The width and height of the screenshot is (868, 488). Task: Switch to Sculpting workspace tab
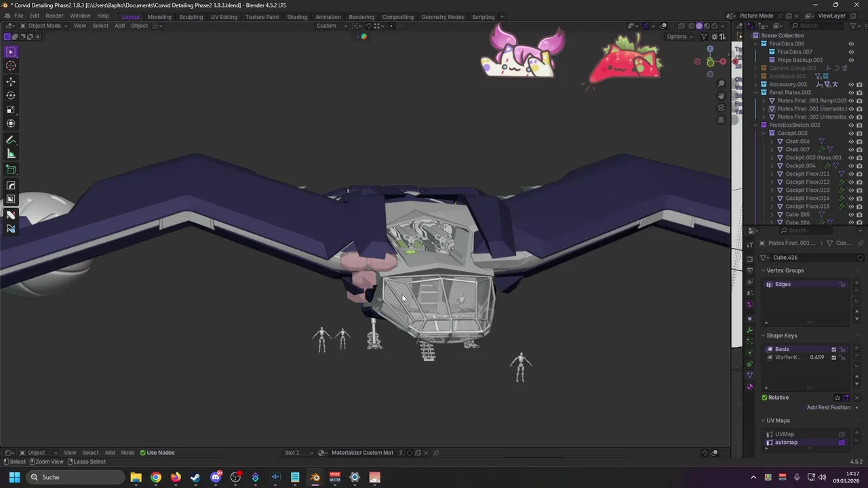(191, 17)
